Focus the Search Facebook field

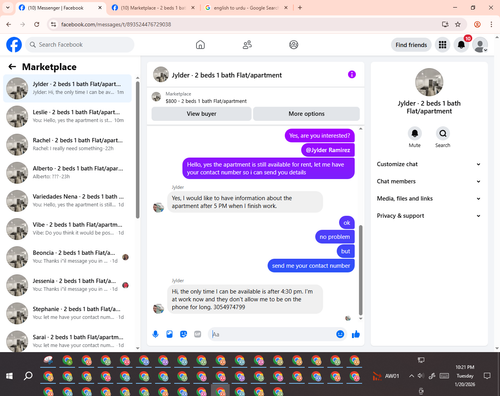[x=80, y=45]
